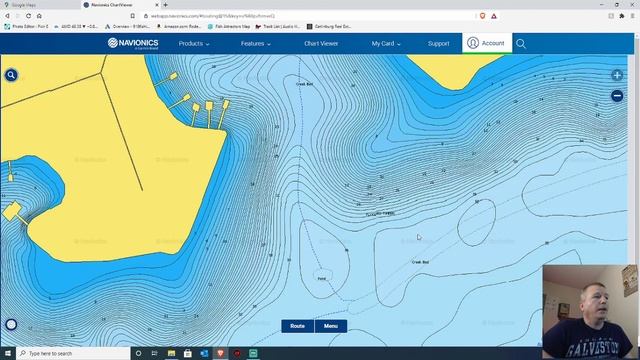
Task: Open Windows Start menu
Action: pyautogui.click(x=8, y=353)
